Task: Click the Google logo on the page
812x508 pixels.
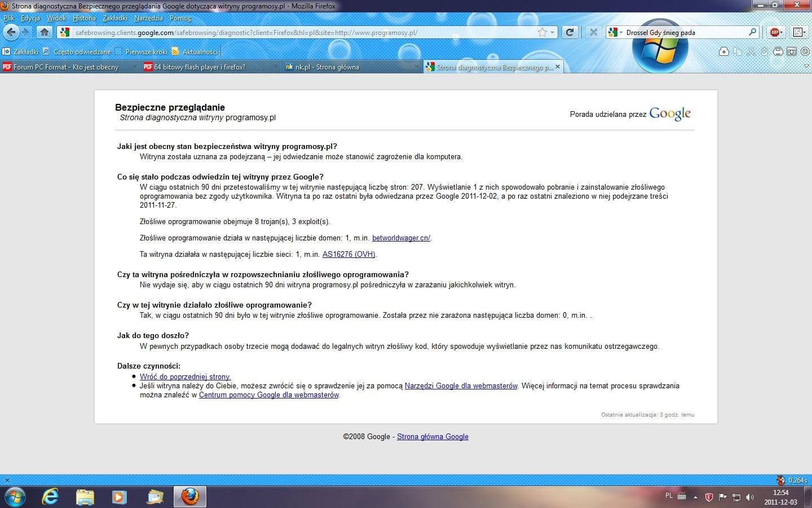Action: 670,113
